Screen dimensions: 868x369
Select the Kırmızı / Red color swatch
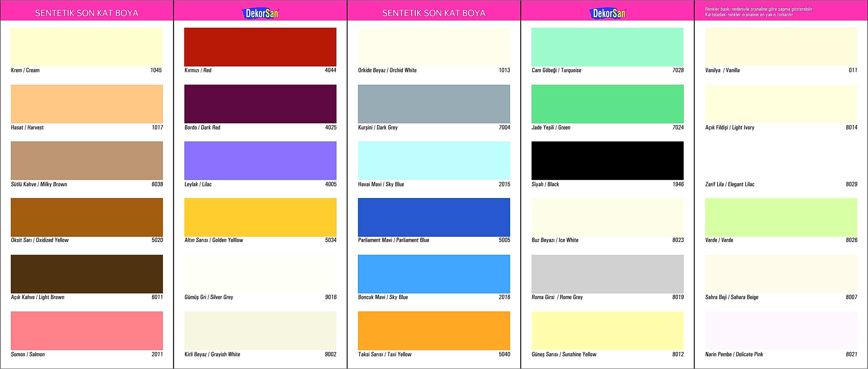[260, 47]
